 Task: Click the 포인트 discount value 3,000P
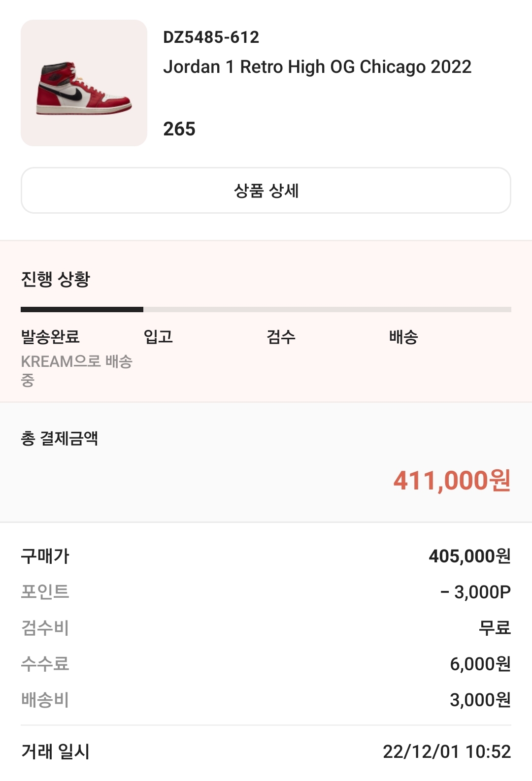475,592
